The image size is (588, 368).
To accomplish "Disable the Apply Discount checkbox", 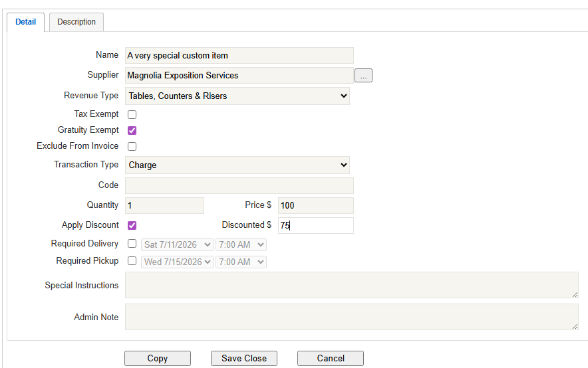I will [x=132, y=225].
